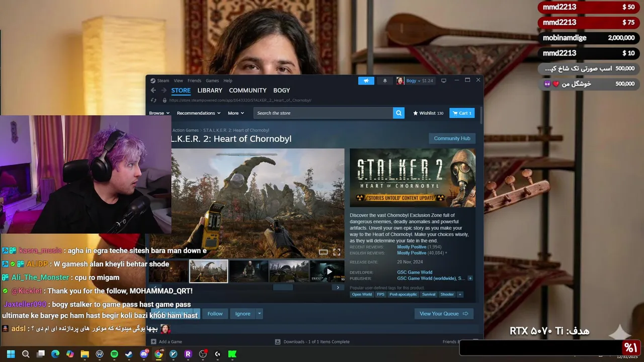Open Steam announcements megaphone icon
The height and width of the screenshot is (362, 644).
[x=366, y=80]
